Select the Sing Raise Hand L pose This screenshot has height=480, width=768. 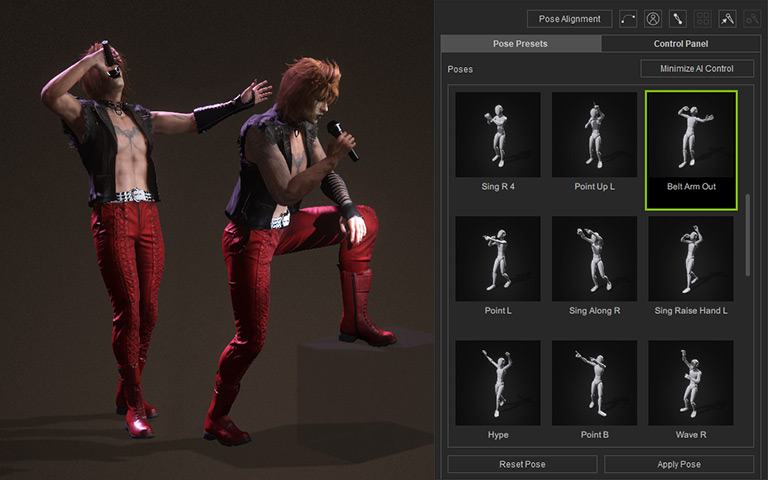pyautogui.click(x=691, y=259)
